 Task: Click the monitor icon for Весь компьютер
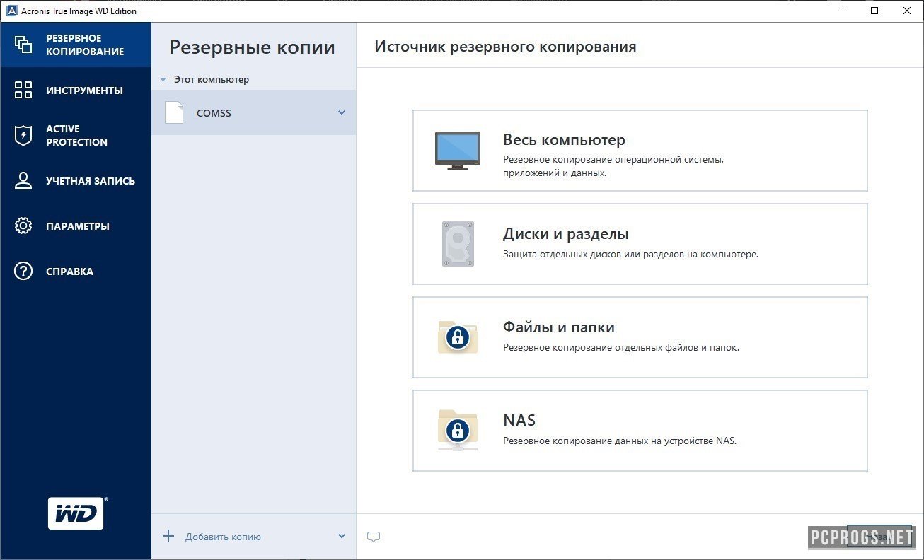(457, 151)
